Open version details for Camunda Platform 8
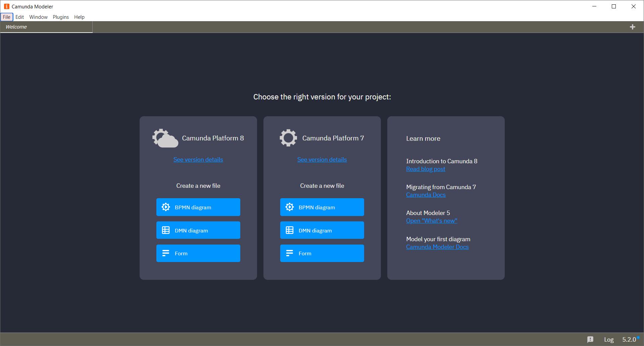The height and width of the screenshot is (346, 644). [x=198, y=160]
